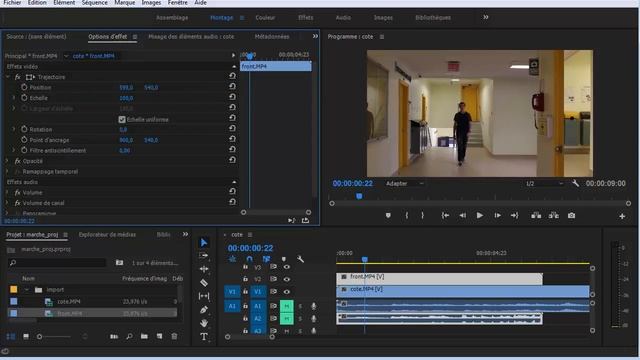
Task: Go to In point
Action: point(445,216)
